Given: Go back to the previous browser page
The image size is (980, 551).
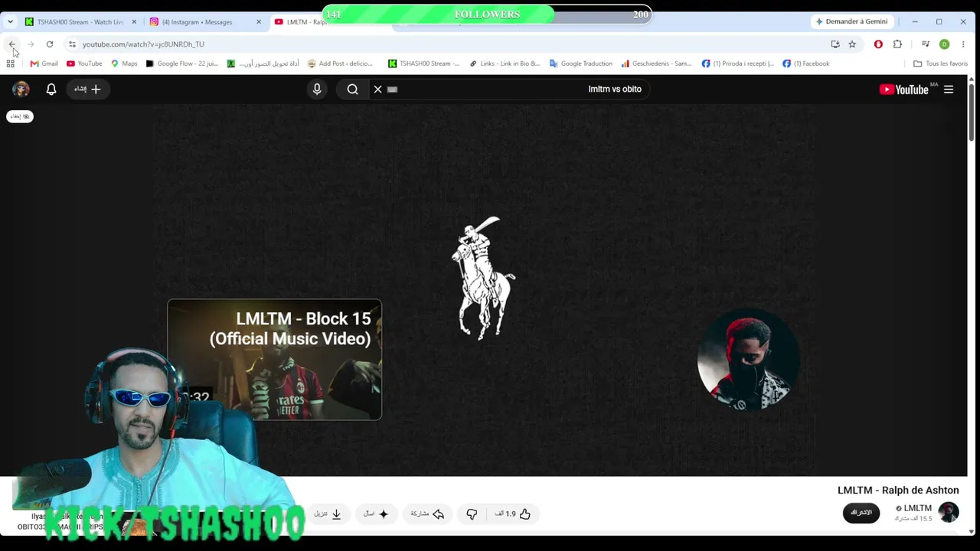Looking at the screenshot, I should point(12,44).
